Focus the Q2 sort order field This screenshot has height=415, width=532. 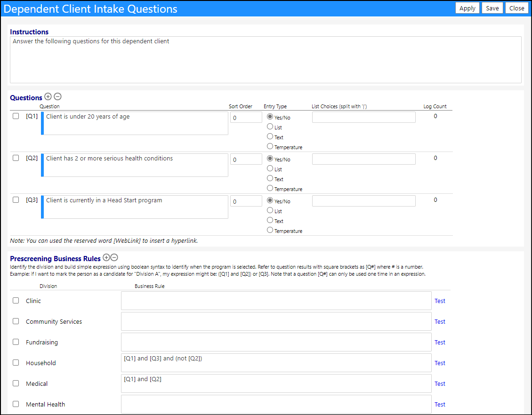(x=246, y=159)
